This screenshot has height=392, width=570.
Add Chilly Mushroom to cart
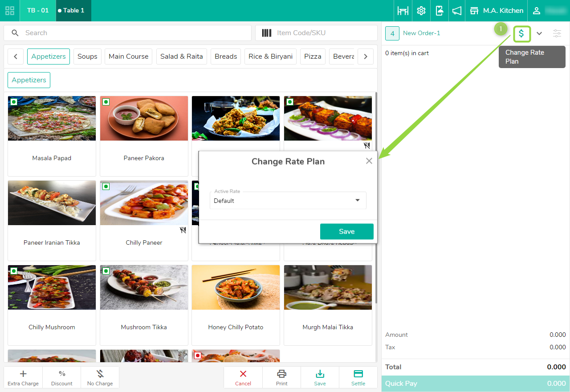[52, 305]
